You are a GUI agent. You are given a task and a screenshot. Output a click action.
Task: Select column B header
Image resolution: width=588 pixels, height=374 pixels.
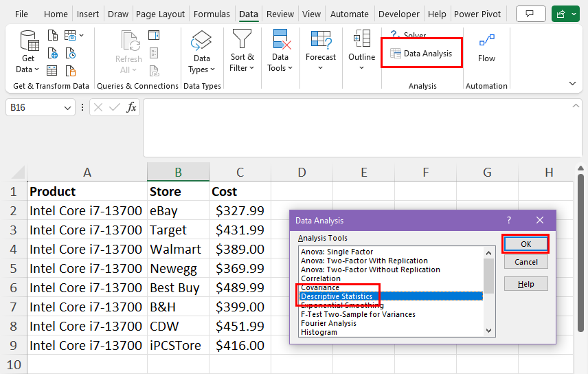coord(178,173)
